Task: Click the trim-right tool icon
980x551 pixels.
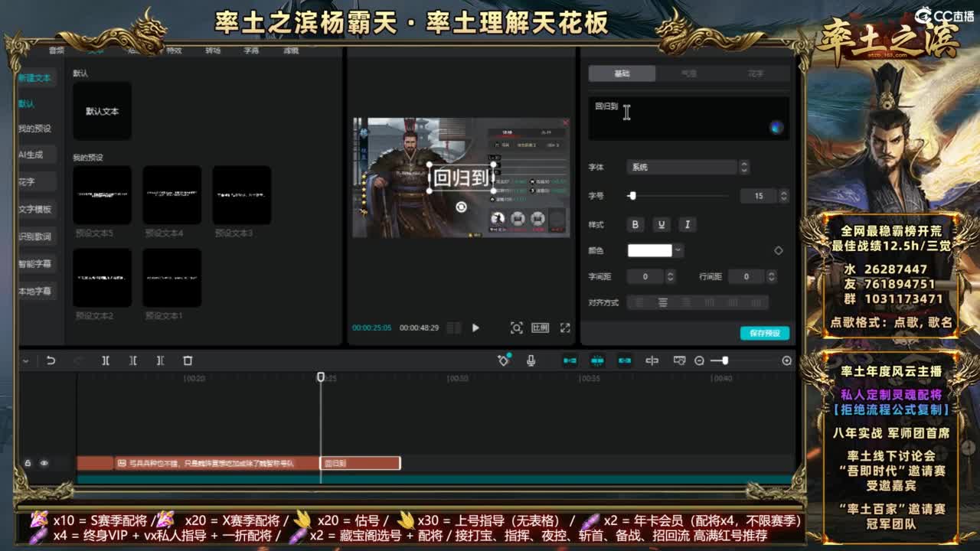Action: 160,360
